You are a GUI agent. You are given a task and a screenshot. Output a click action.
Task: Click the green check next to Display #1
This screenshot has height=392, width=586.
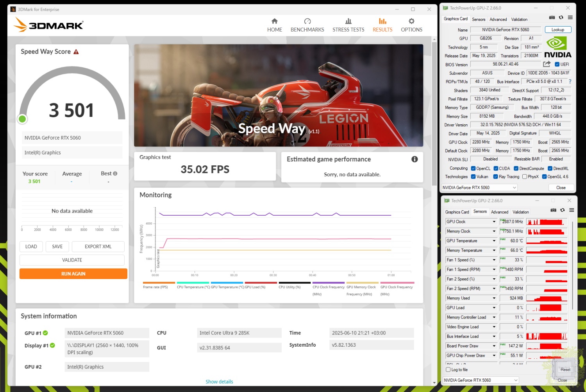[x=52, y=345]
